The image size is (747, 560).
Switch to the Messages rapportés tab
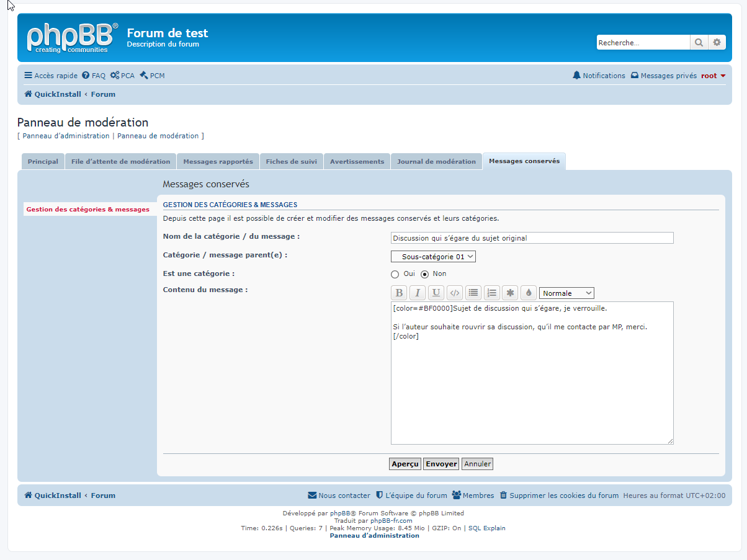pos(218,161)
